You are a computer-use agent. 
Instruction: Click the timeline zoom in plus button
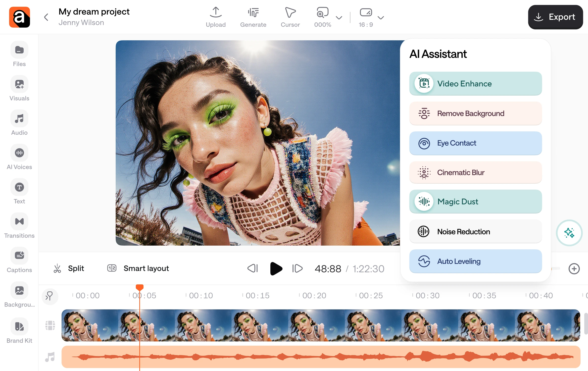pyautogui.click(x=574, y=269)
